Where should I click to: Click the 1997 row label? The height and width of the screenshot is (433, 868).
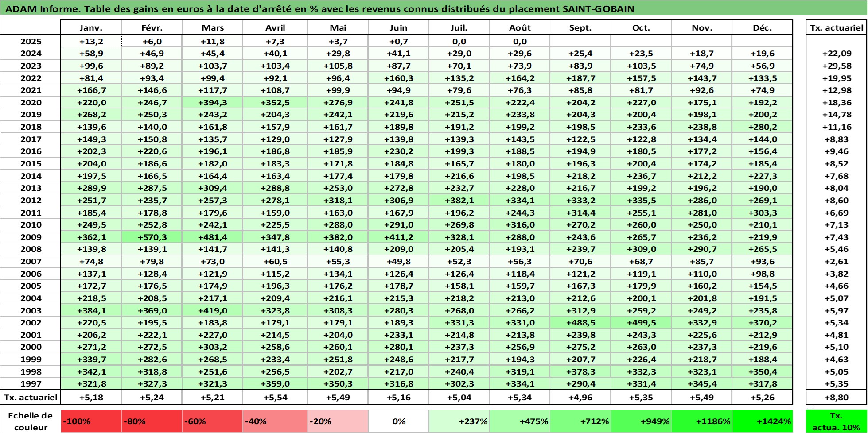pos(31,384)
